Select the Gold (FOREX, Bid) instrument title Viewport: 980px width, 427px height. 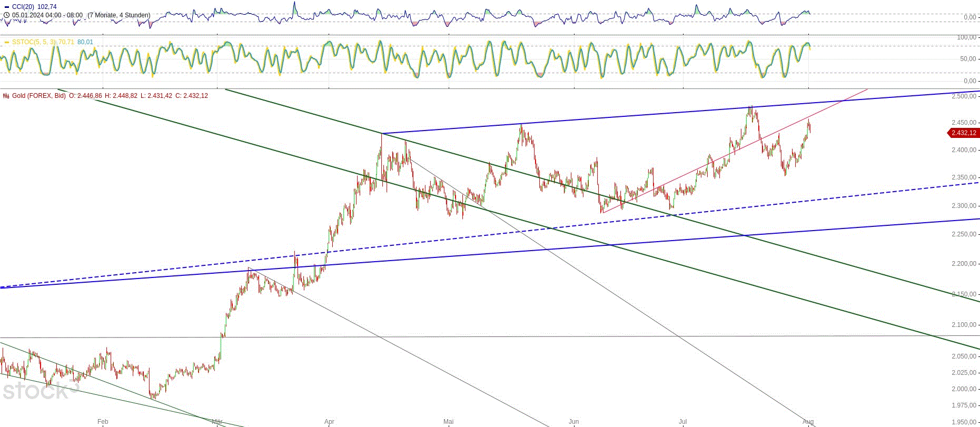(x=38, y=96)
